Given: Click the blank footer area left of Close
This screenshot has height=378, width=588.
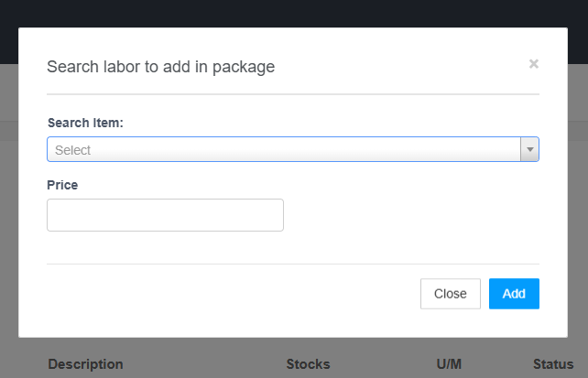Looking at the screenshot, I should [x=229, y=294].
